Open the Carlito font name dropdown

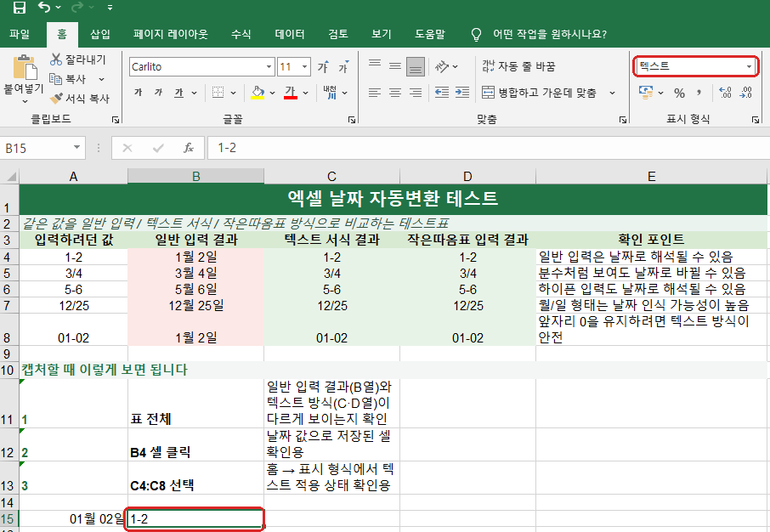(x=269, y=67)
